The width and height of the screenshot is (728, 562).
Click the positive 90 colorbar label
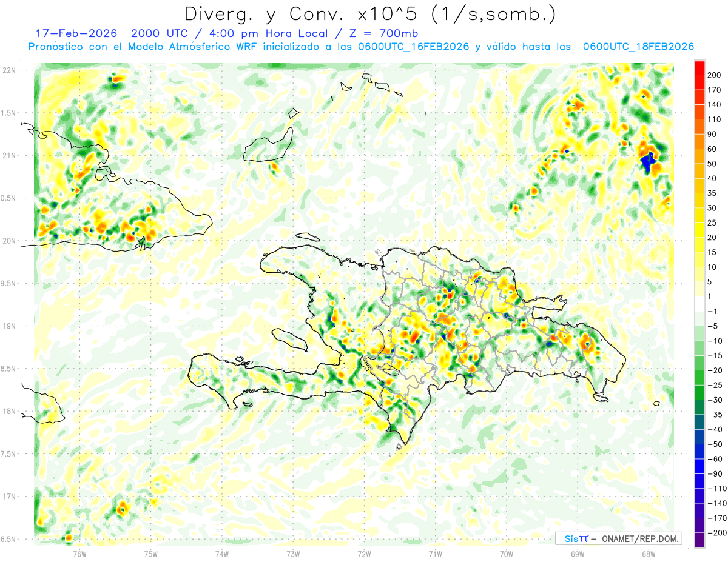click(712, 134)
